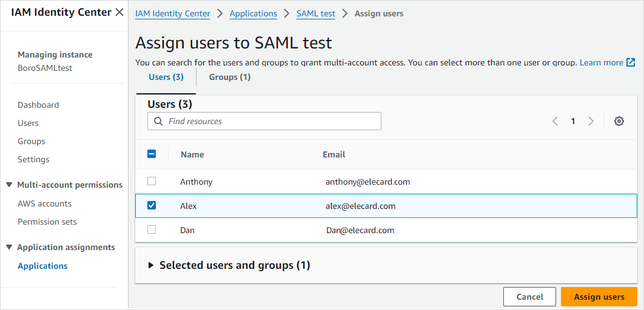Expand Selected users and groups section
Viewport: 644px width, 310px height.
(x=151, y=265)
